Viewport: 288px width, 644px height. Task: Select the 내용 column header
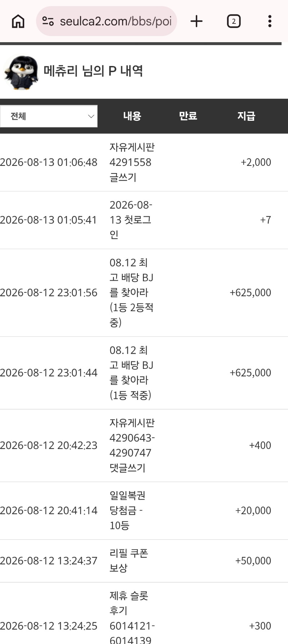[x=132, y=116]
